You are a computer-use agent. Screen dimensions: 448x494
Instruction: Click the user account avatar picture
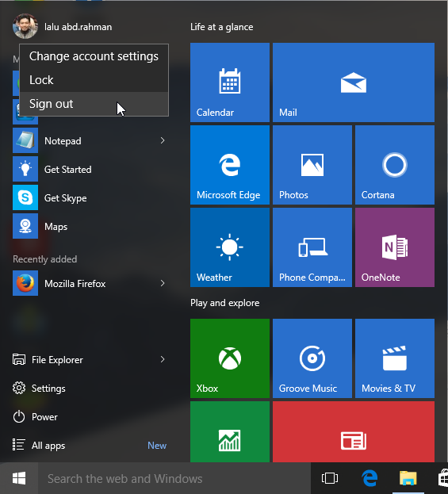click(25, 26)
